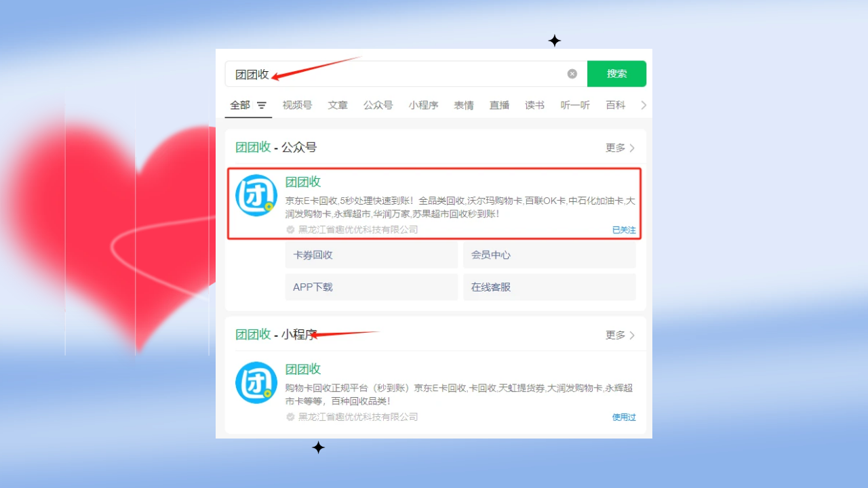Screen dimensions: 868x488
Task: Open the 直播 tab
Action: pos(499,105)
